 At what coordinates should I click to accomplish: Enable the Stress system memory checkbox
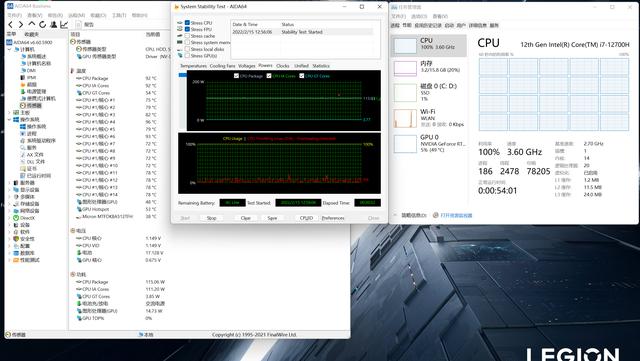187,42
